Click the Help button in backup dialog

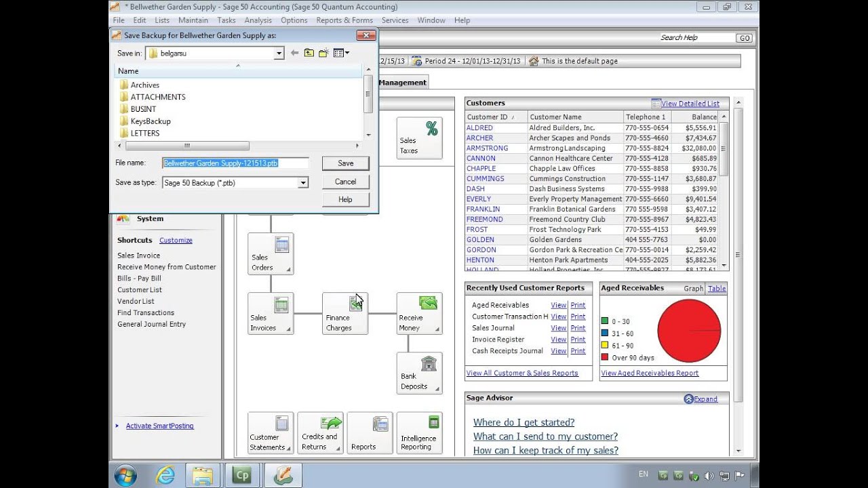345,199
